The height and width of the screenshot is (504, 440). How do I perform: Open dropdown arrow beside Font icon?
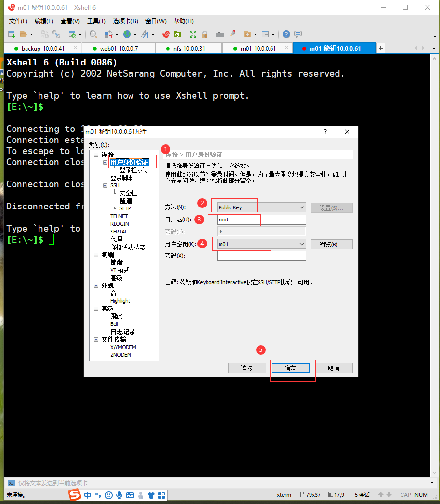[x=153, y=34]
